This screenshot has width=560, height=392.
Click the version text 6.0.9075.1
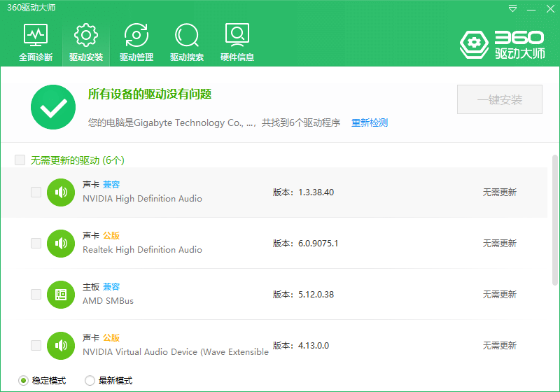coord(318,244)
